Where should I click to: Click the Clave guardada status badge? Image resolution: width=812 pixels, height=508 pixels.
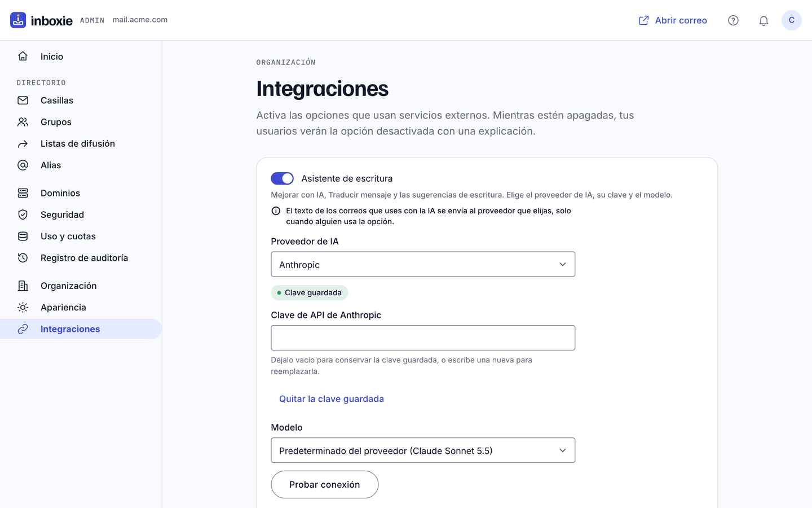tap(310, 292)
